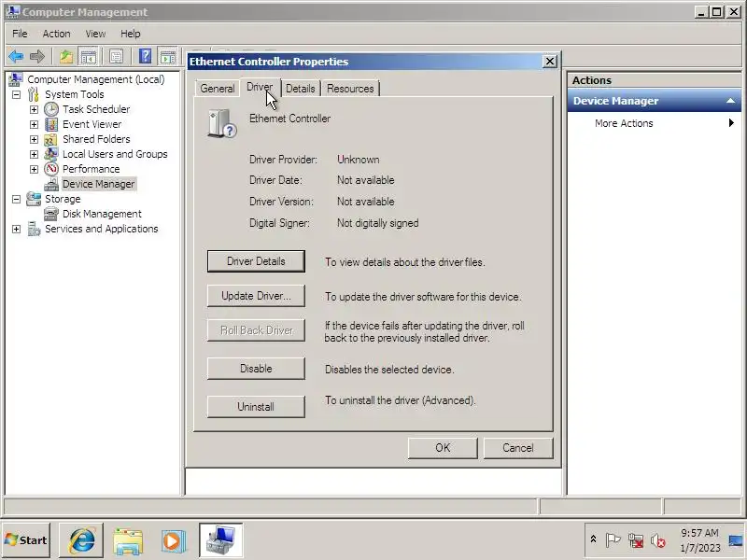Expand the Event Viewer node
Image resolution: width=747 pixels, height=560 pixels.
(x=34, y=124)
